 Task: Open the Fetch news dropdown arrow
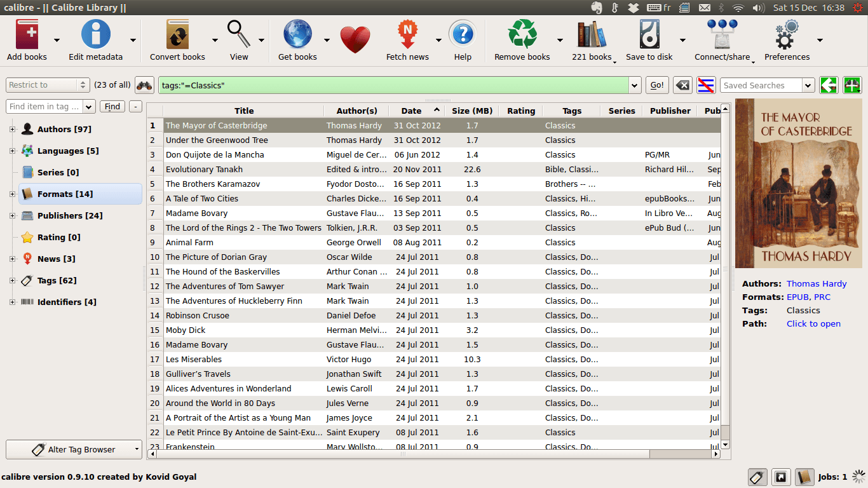(x=438, y=40)
